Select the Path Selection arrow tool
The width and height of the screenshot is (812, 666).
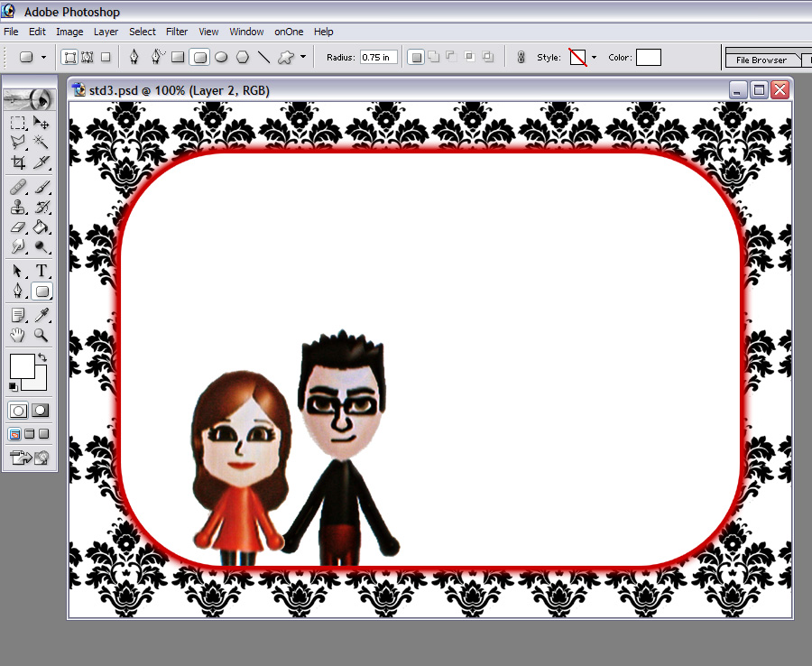[18, 271]
